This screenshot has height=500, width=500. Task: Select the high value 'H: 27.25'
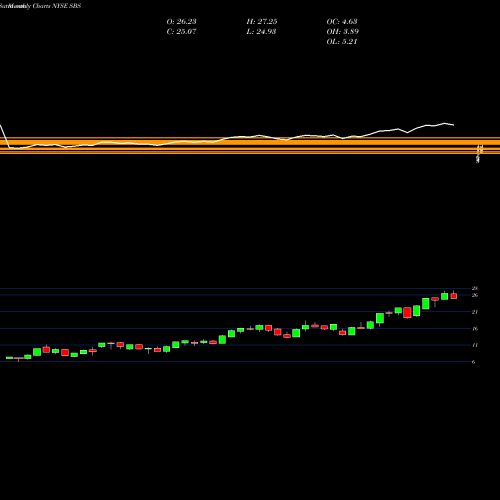(262, 21)
